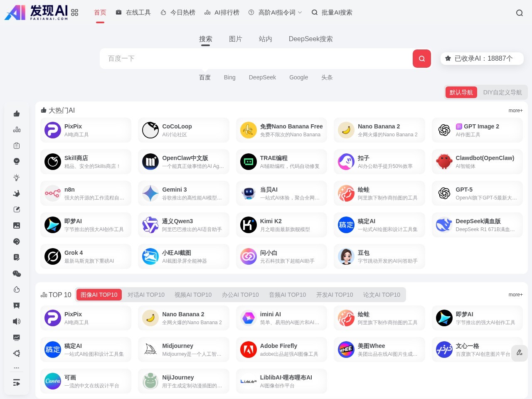Open the Adobe Firefly card
Image resolution: width=532 pixels, height=399 pixels.
coord(282,350)
